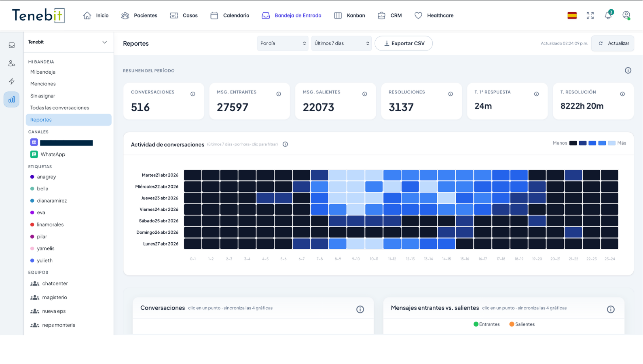Select the WhatsApp channel in sidebar
This screenshot has height=364, width=643.
pyautogui.click(x=53, y=154)
